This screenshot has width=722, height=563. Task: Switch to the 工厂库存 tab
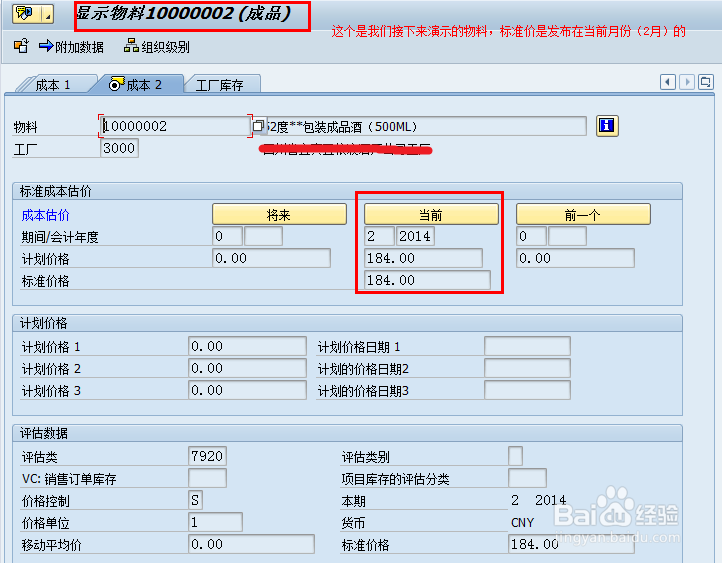pyautogui.click(x=220, y=85)
